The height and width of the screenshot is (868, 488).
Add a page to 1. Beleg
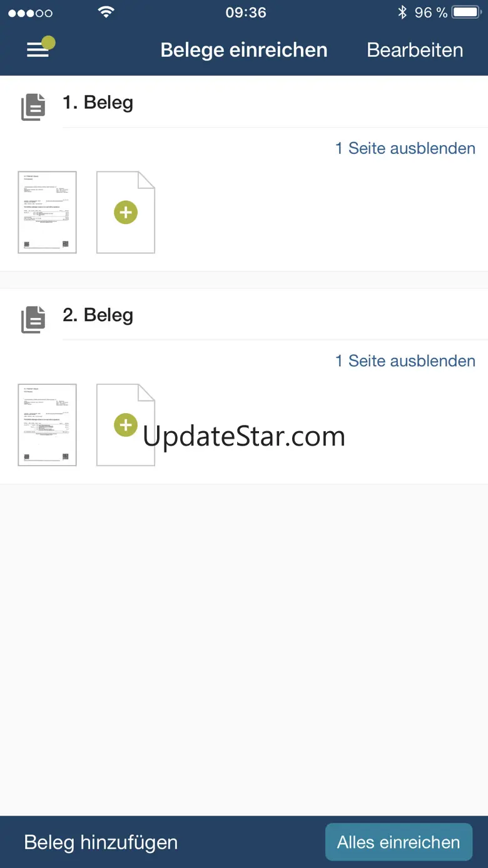tap(126, 212)
